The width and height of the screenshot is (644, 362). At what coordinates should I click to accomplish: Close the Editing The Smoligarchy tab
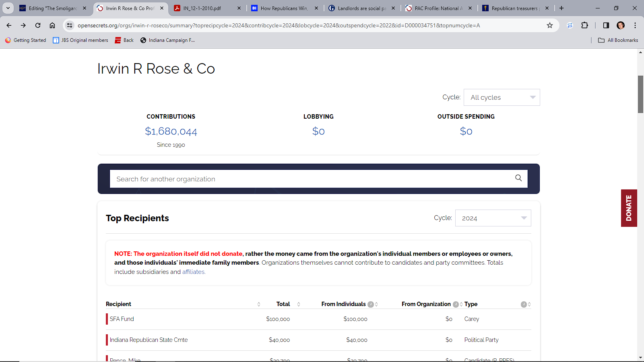tap(85, 8)
